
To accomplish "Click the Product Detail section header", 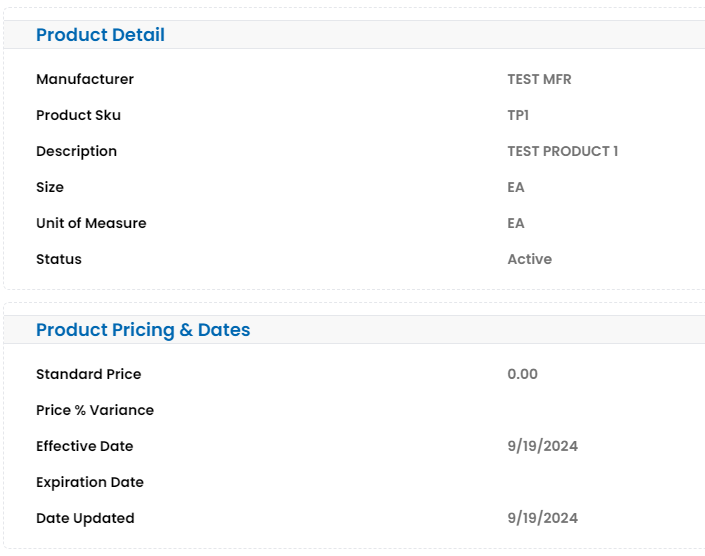I will click(x=100, y=35).
